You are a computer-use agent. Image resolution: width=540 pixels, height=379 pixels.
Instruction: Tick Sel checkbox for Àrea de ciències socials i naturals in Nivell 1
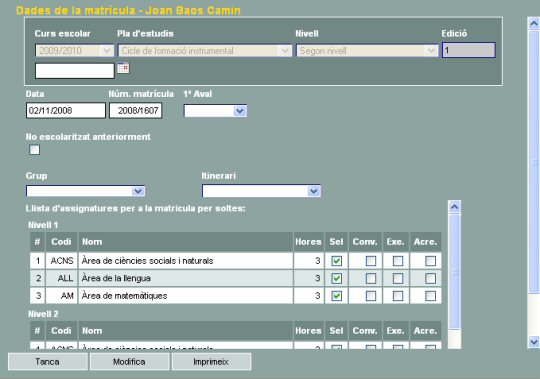point(336,261)
